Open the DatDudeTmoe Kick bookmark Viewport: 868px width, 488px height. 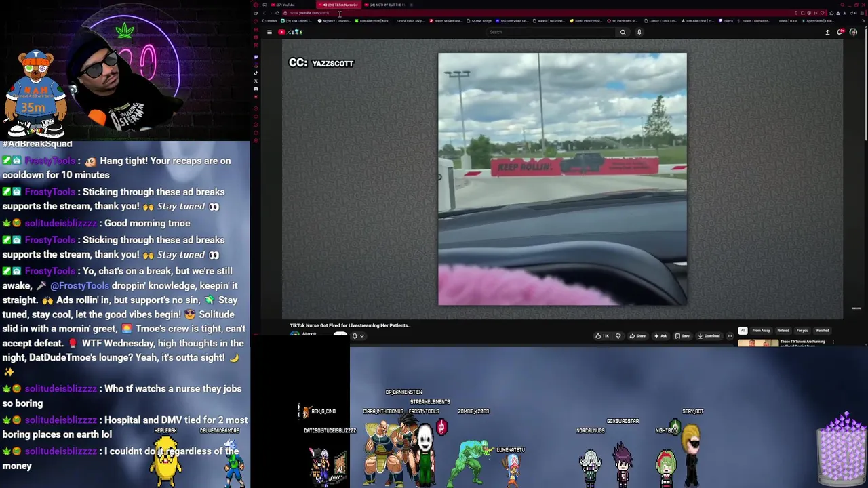[372, 21]
